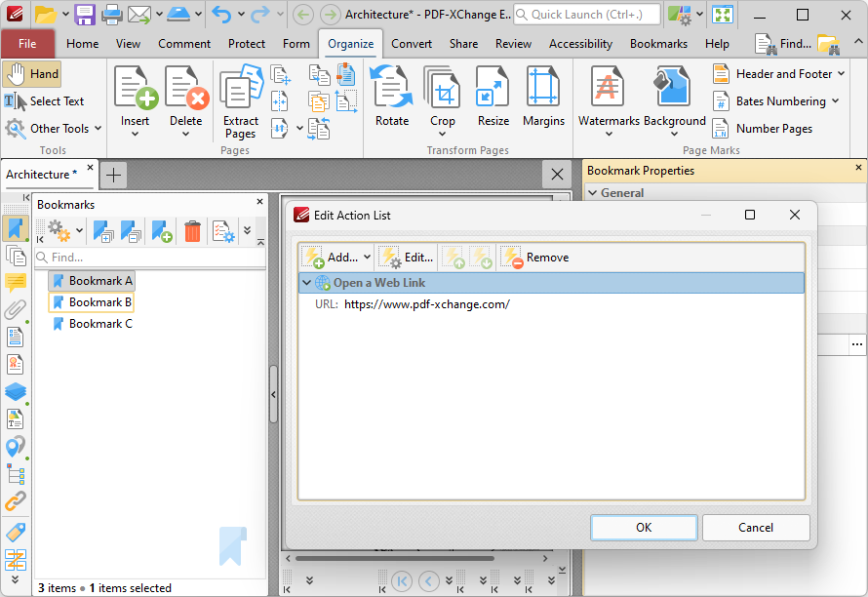
Task: Click the Quick Launch search box
Action: click(587, 15)
